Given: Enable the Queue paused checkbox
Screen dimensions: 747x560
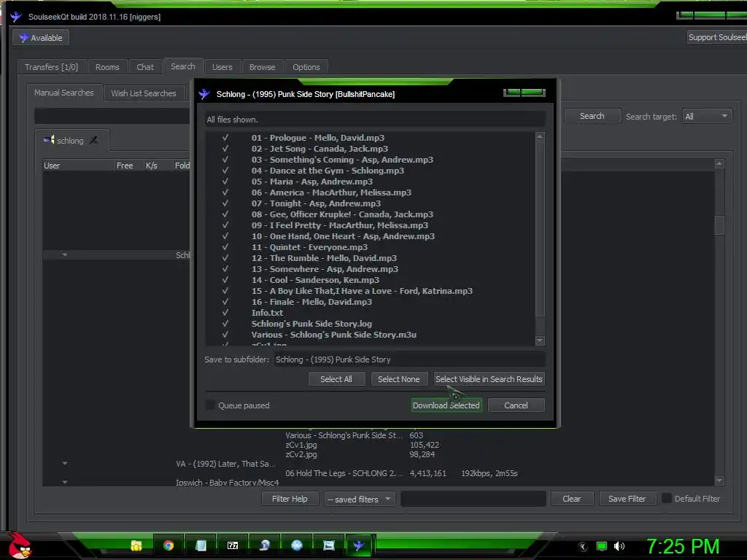Looking at the screenshot, I should click(210, 405).
